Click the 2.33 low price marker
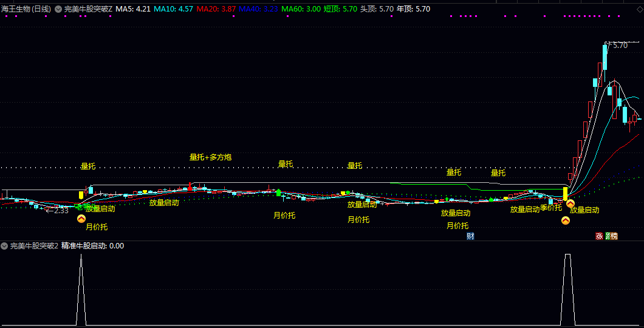 [x=61, y=211]
